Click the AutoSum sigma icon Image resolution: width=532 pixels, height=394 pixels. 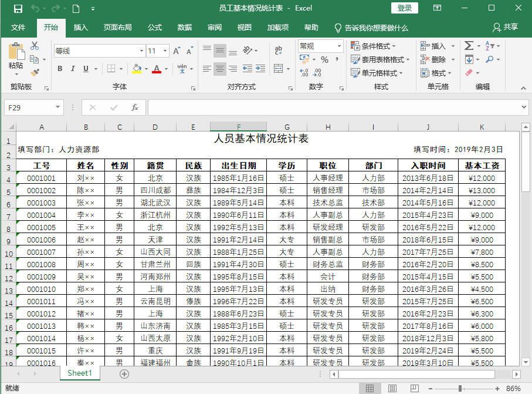(469, 46)
